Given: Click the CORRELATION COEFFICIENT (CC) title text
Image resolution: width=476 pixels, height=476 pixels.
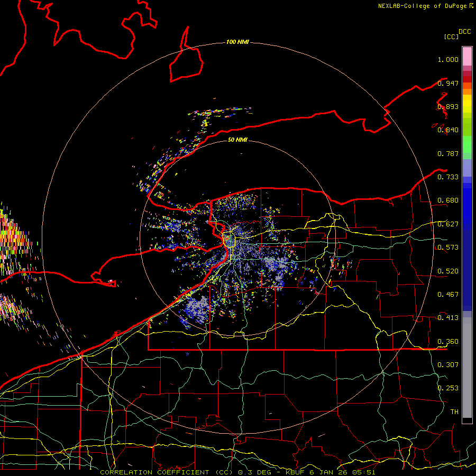Looking at the screenshot, I should click(x=167, y=472).
